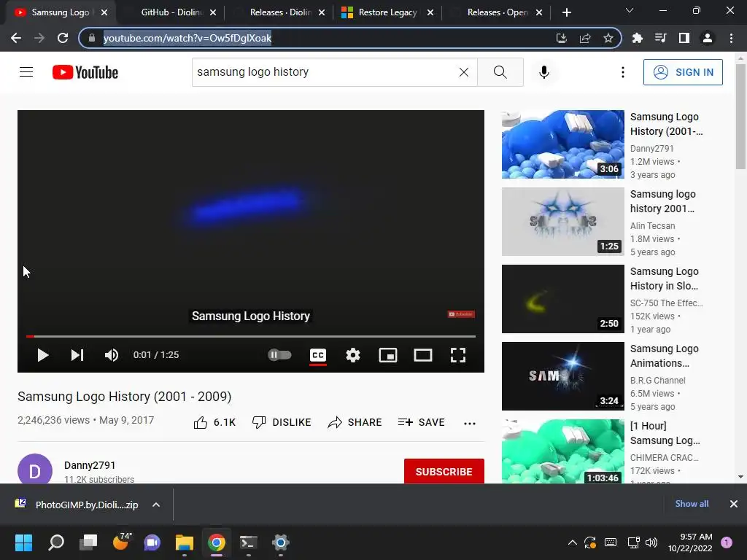Open File Explorer from taskbar
Screen dimensions: 747x560
[184, 542]
